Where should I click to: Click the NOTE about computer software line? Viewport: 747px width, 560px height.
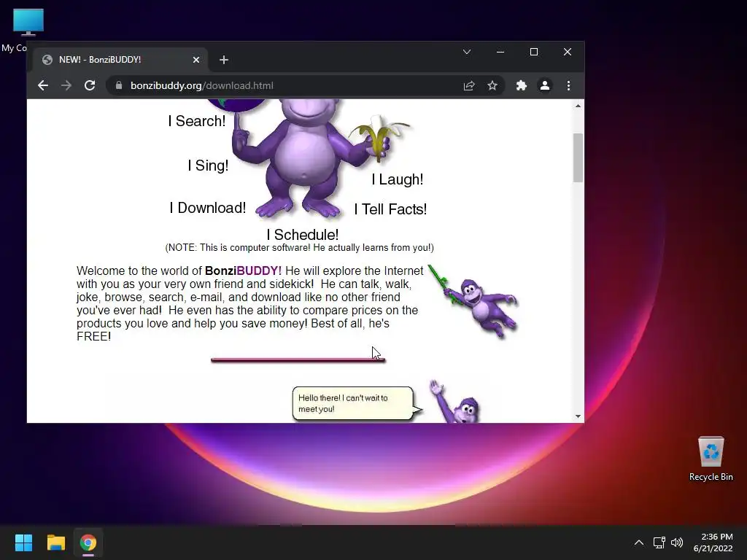click(299, 248)
